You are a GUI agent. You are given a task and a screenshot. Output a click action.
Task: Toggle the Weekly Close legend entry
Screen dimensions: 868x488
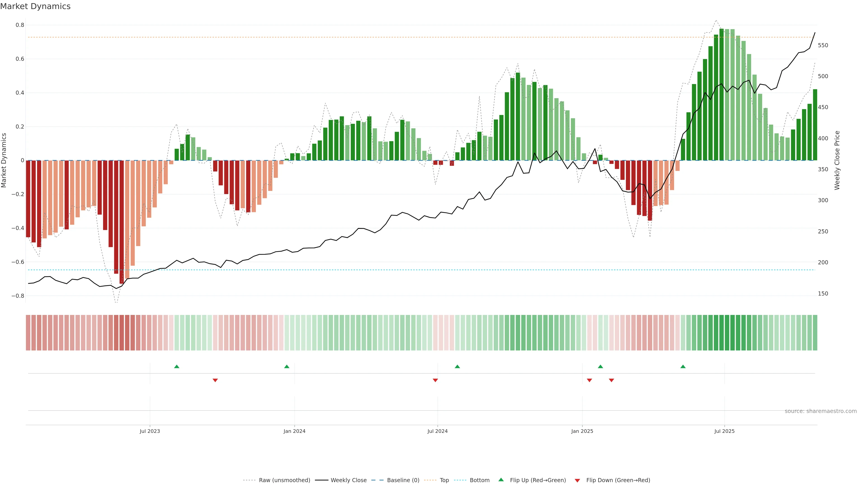[348, 480]
